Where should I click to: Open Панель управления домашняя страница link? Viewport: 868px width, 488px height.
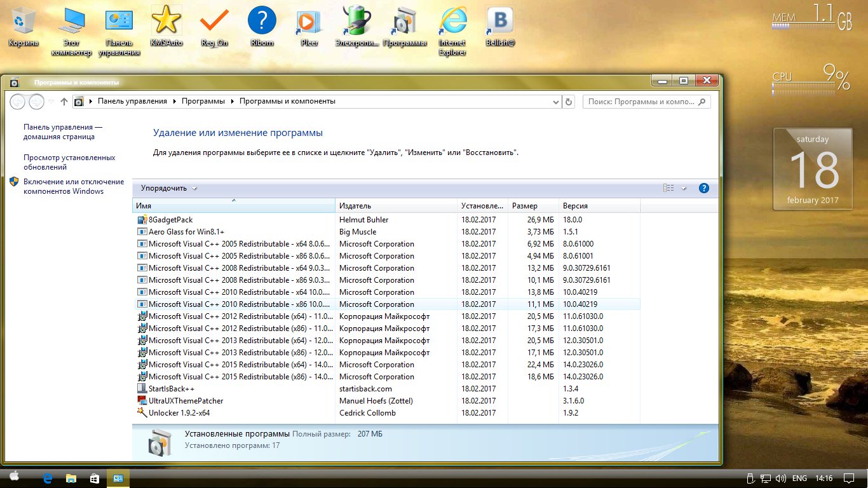point(63,132)
